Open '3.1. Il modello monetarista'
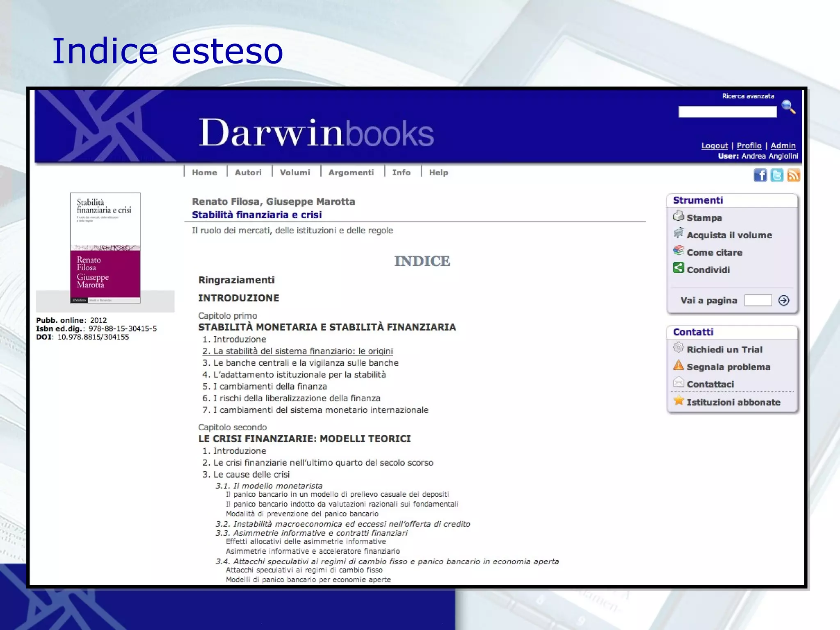Image resolution: width=840 pixels, height=630 pixels. [269, 486]
